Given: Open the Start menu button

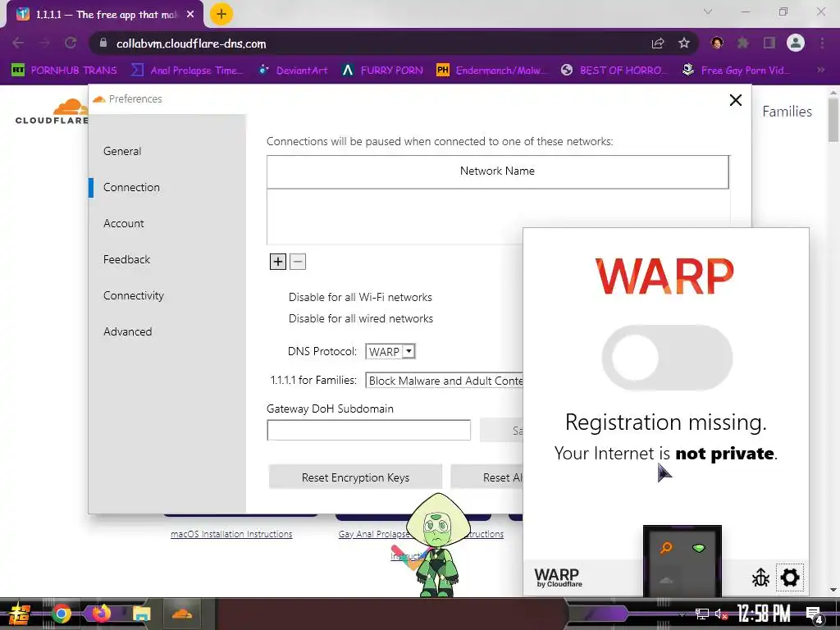Looking at the screenshot, I should [19, 614].
